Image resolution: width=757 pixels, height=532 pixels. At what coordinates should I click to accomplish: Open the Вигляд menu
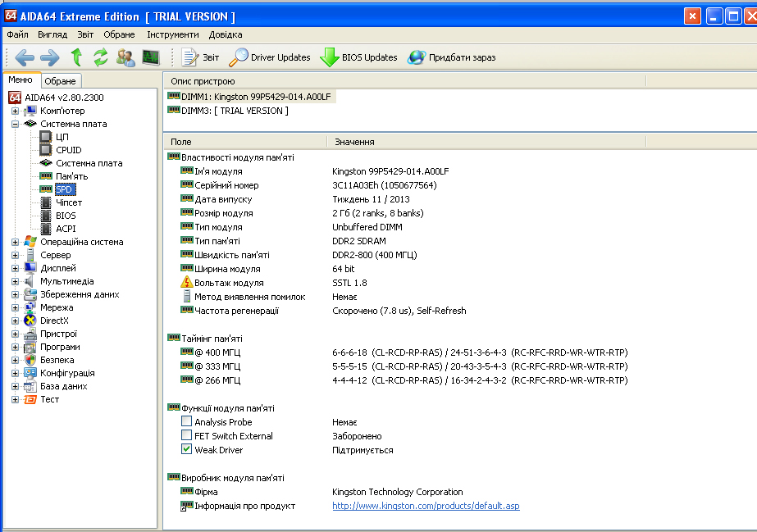pos(52,34)
